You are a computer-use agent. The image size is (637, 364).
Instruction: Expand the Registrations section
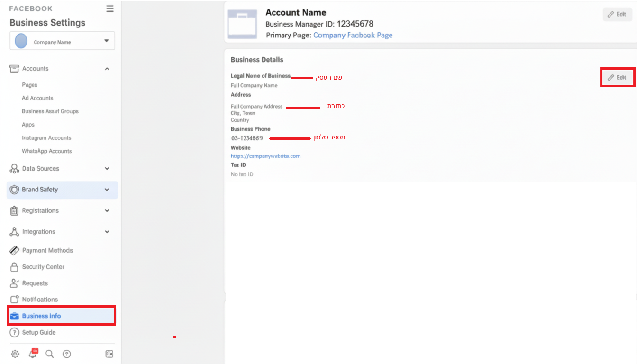click(107, 211)
